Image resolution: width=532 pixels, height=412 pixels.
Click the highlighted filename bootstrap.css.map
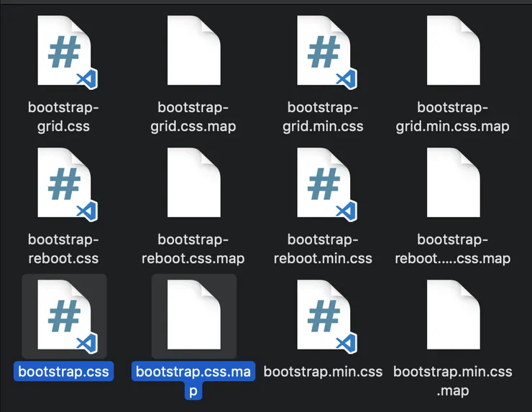(193, 380)
